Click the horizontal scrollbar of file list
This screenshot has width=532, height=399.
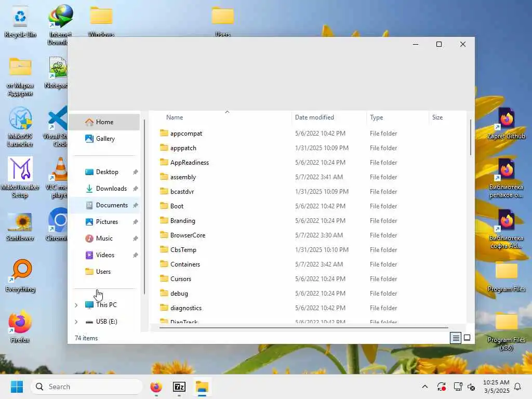point(303,328)
